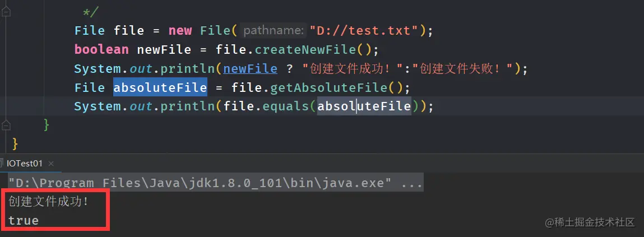The height and width of the screenshot is (237, 644).
Task: Select the IOTest01 run tab
Action: pos(25,164)
